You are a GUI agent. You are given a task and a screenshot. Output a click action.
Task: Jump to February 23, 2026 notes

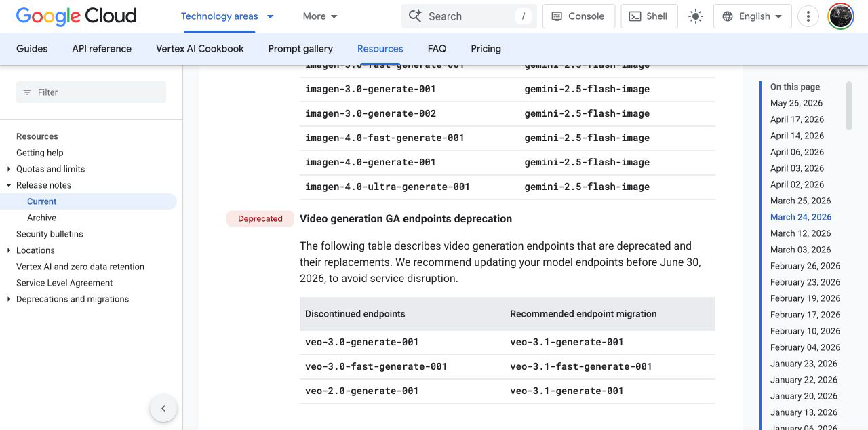(x=806, y=282)
